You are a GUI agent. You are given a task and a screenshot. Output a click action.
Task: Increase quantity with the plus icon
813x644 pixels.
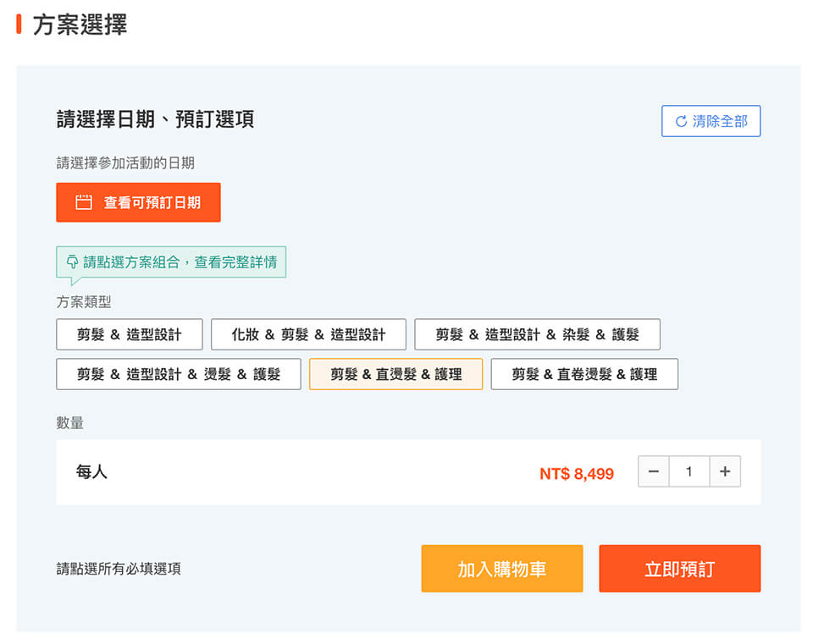click(x=725, y=471)
